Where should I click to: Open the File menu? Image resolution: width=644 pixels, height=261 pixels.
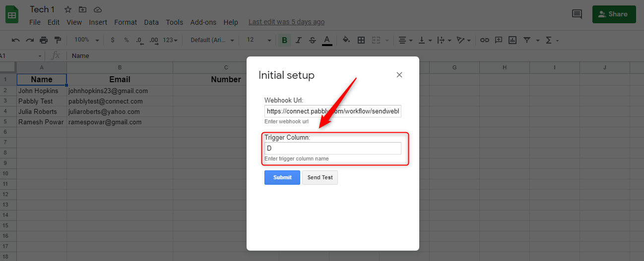[x=35, y=22]
